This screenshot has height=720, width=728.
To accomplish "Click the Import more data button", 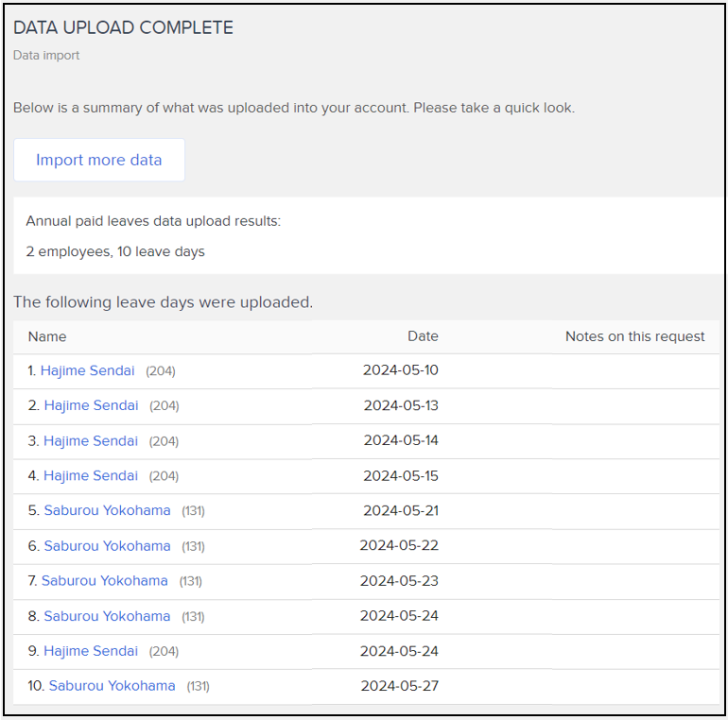I will (99, 160).
